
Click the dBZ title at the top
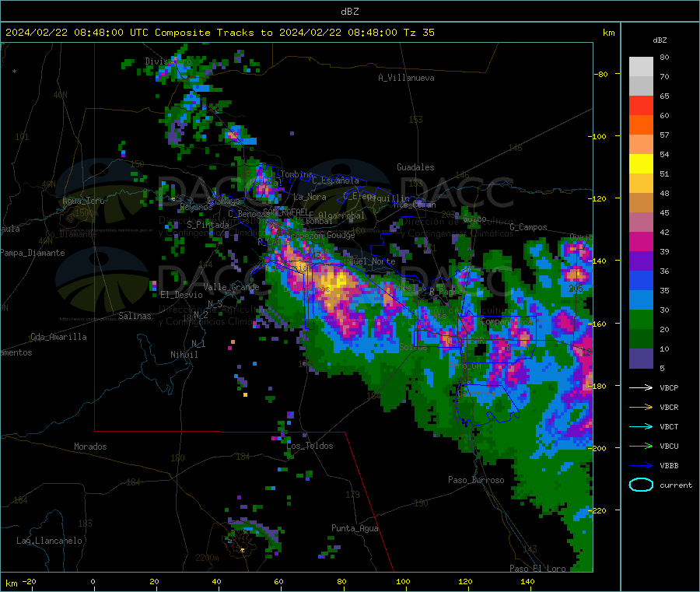(349, 12)
